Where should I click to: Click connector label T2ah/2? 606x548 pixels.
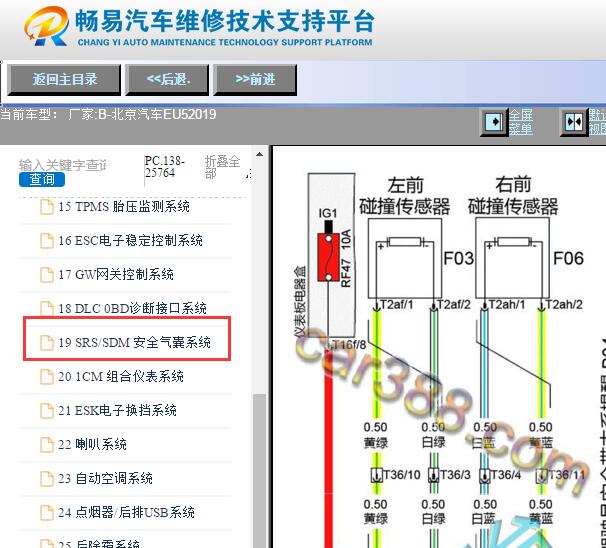tap(564, 305)
